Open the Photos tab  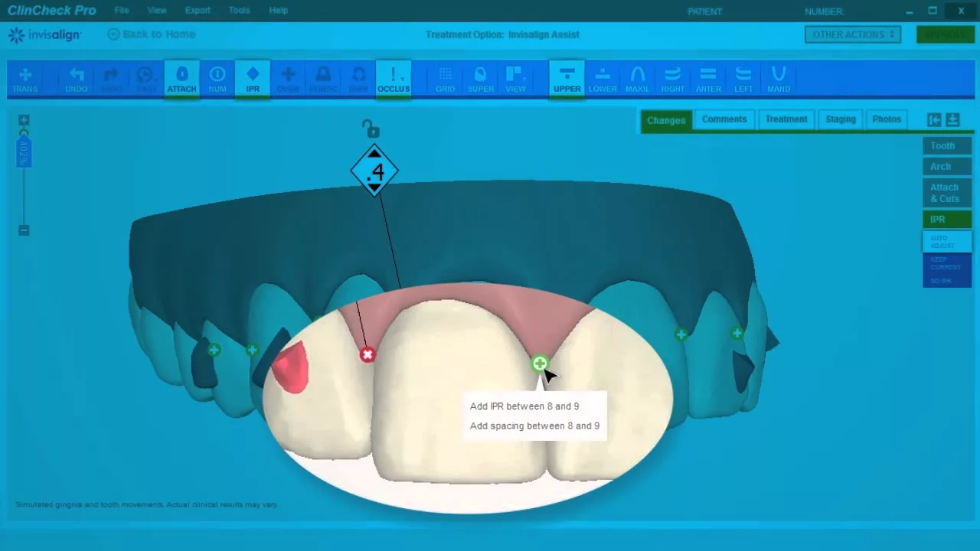[887, 119]
